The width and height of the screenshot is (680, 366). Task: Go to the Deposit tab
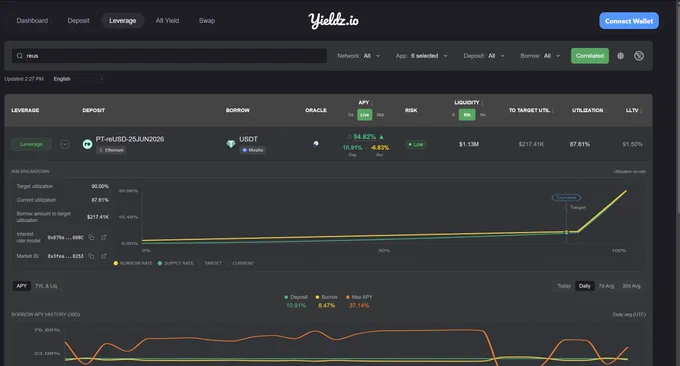[x=78, y=20]
